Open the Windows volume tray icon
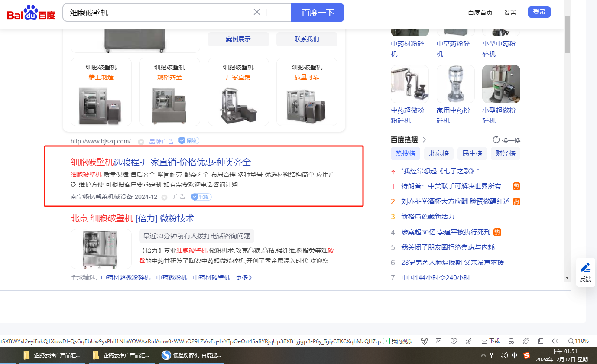 (504, 355)
